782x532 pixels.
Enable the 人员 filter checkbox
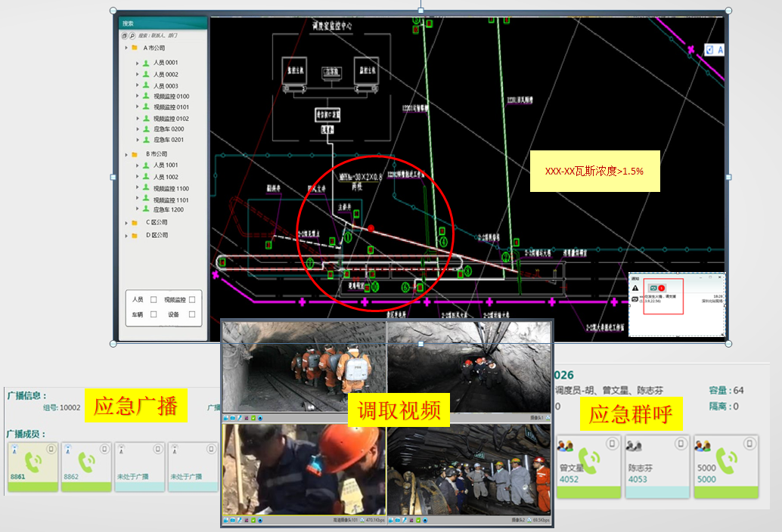[154, 300]
